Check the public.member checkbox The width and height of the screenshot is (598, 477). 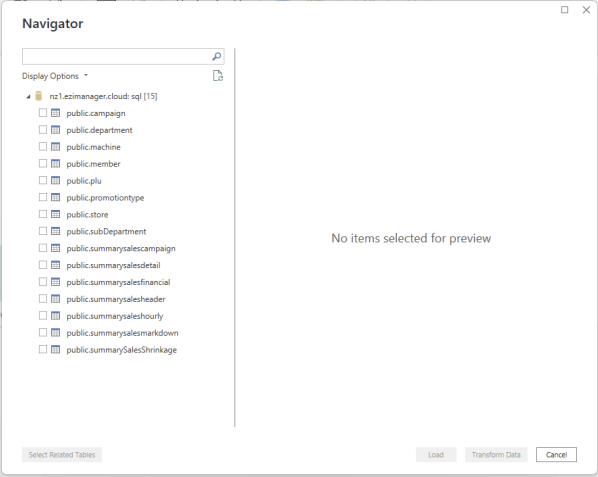(x=43, y=164)
